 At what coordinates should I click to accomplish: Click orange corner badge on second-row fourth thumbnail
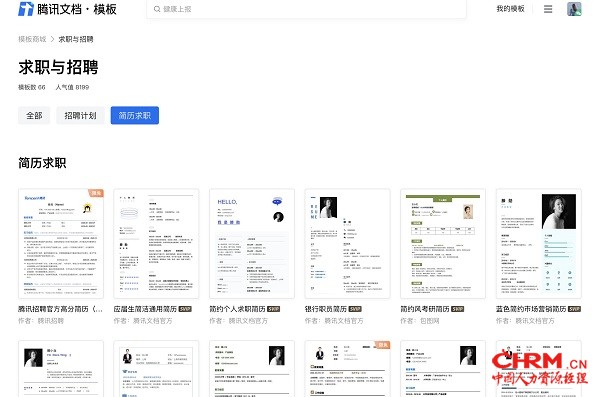[382, 345]
